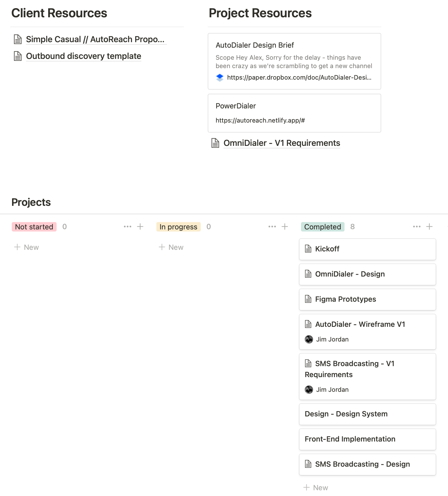This screenshot has width=448, height=496.
Task: Add a new card under Completed
Action: point(316,488)
